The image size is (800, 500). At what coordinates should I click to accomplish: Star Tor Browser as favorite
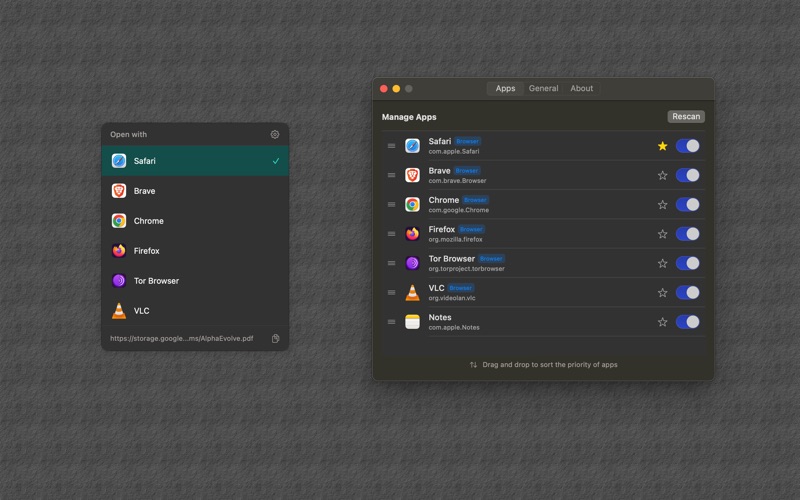tap(662, 263)
